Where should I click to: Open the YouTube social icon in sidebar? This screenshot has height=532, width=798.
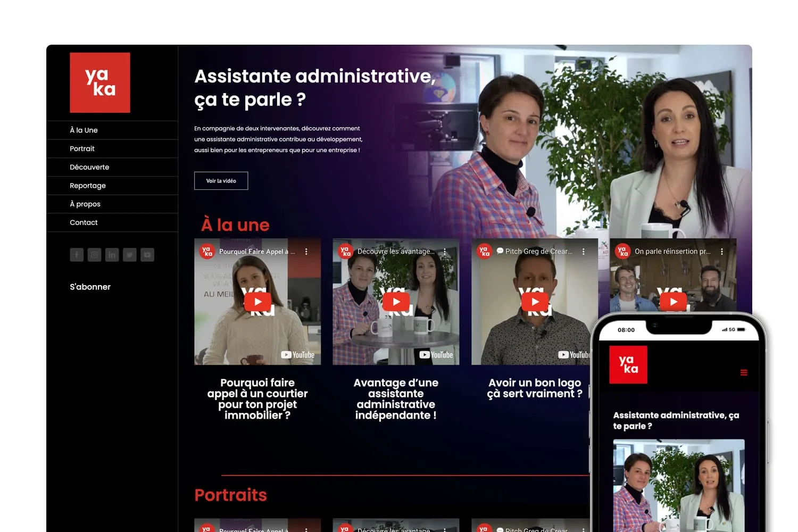coord(147,255)
